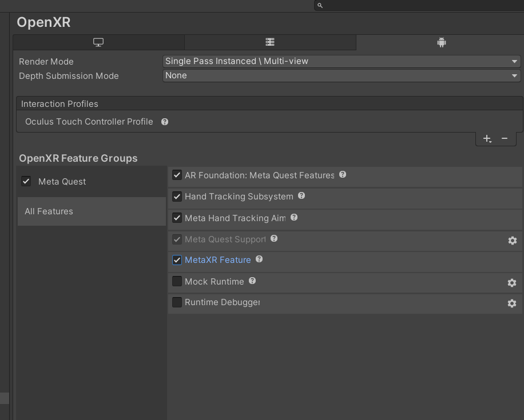Uncheck the Meta Quest feature group

click(26, 181)
